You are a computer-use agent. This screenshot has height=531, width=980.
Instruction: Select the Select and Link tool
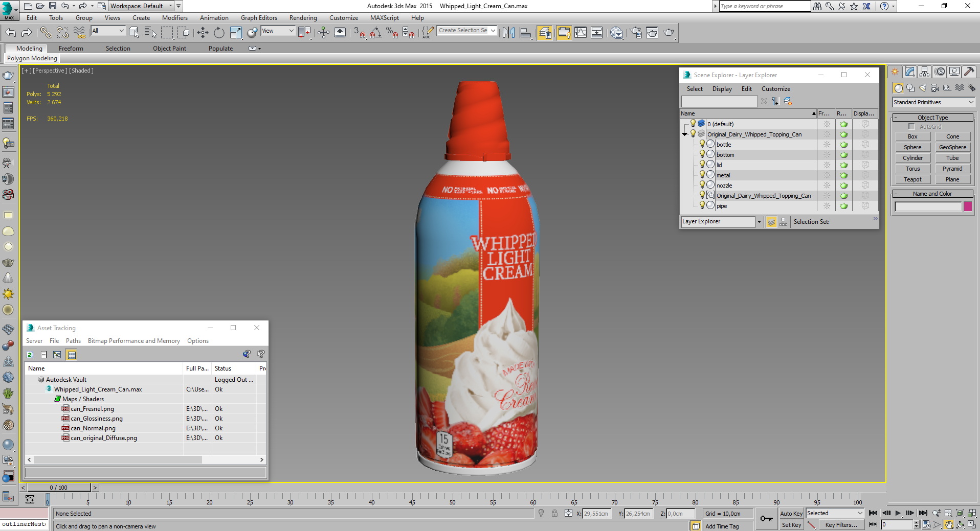point(46,33)
